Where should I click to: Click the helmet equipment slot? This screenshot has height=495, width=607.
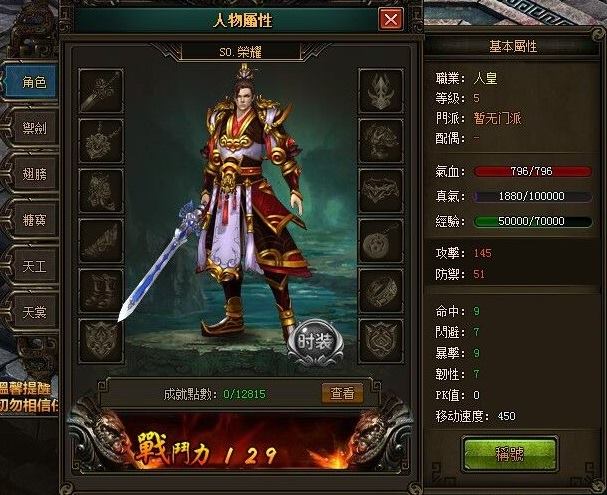(x=381, y=91)
